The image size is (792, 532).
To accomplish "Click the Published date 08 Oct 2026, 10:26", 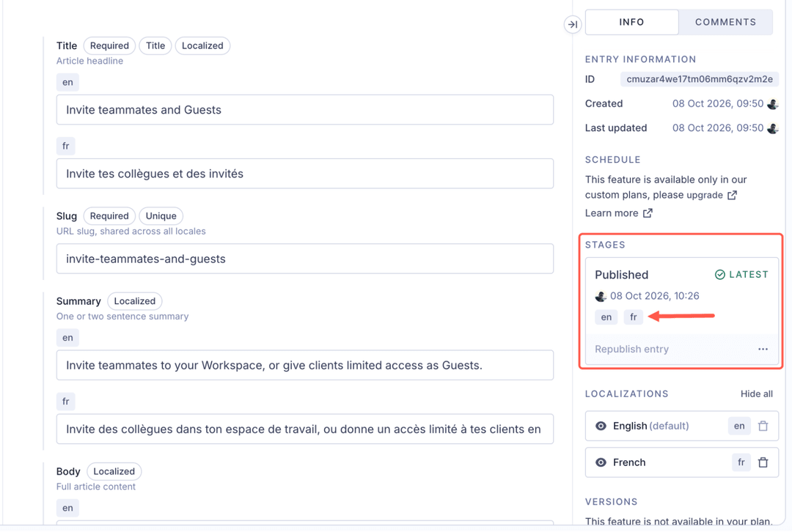I will pos(654,296).
